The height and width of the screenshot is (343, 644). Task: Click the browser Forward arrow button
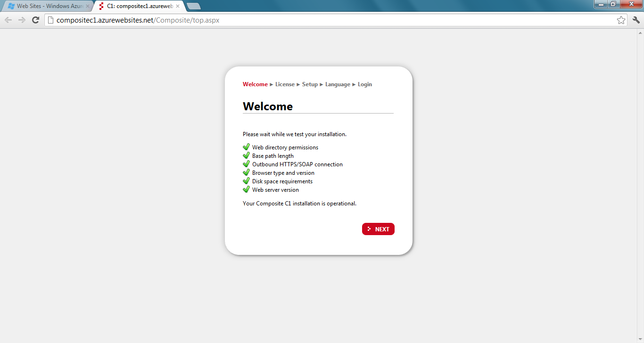22,20
